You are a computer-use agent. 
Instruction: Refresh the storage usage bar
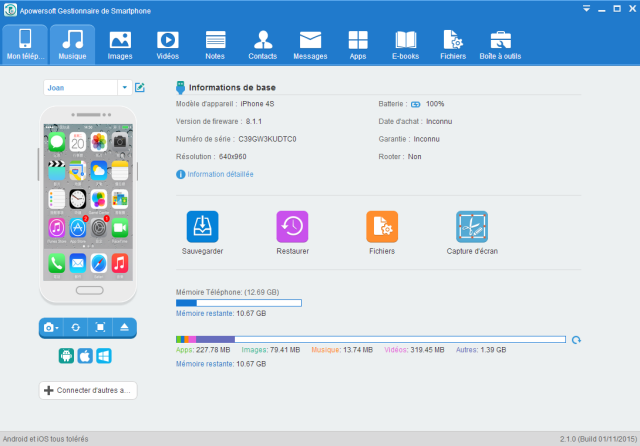[576, 340]
